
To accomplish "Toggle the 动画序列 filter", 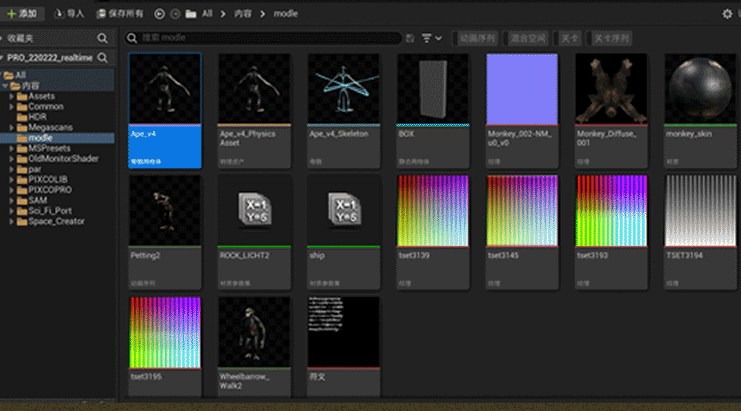I will pos(477,38).
